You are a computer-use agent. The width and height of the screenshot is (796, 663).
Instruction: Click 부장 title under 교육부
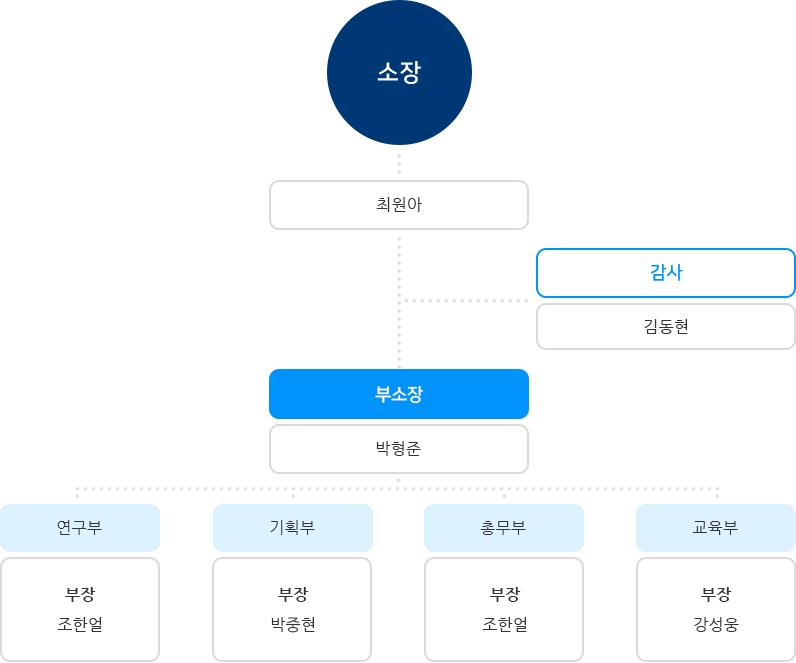coord(716,594)
